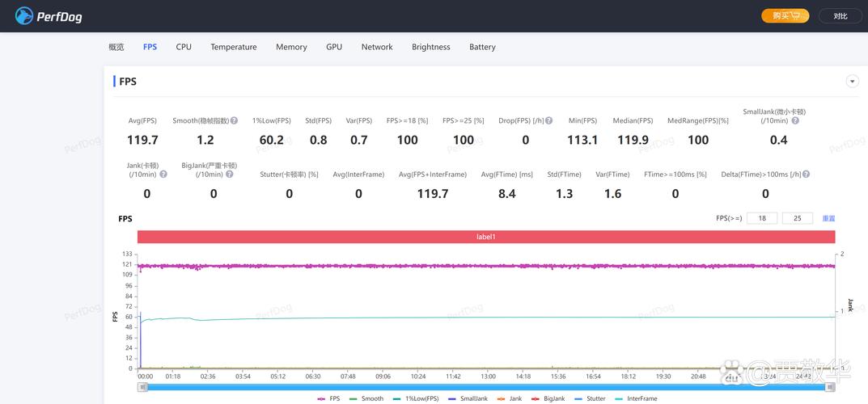Hide the Stutter series in legend
This screenshot has height=404, width=868.
coord(590,398)
